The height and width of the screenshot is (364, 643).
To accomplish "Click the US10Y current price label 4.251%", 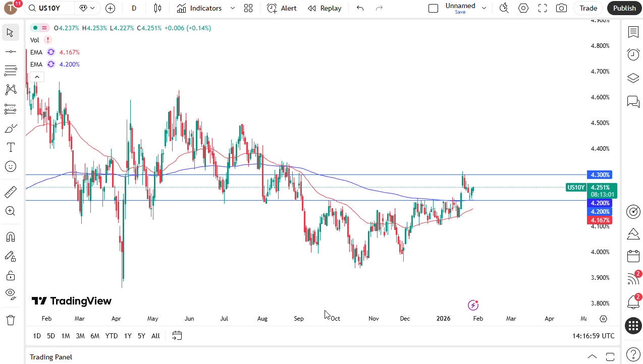I will (600, 188).
